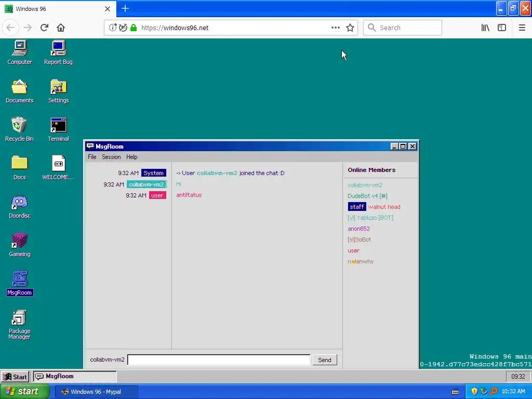Open the browser hamburger menu
The height and width of the screenshot is (399, 532).
click(522, 28)
